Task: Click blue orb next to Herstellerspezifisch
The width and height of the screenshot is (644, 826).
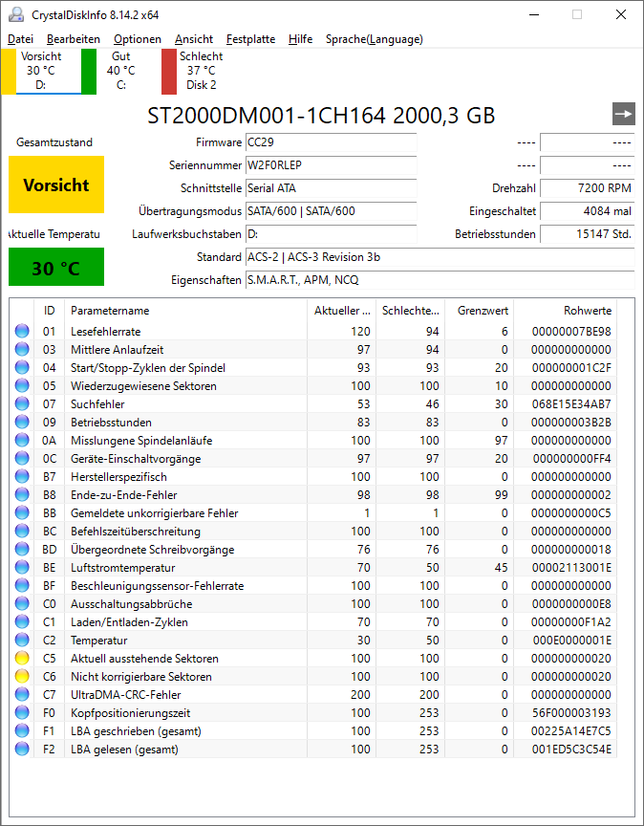Action: 22,477
